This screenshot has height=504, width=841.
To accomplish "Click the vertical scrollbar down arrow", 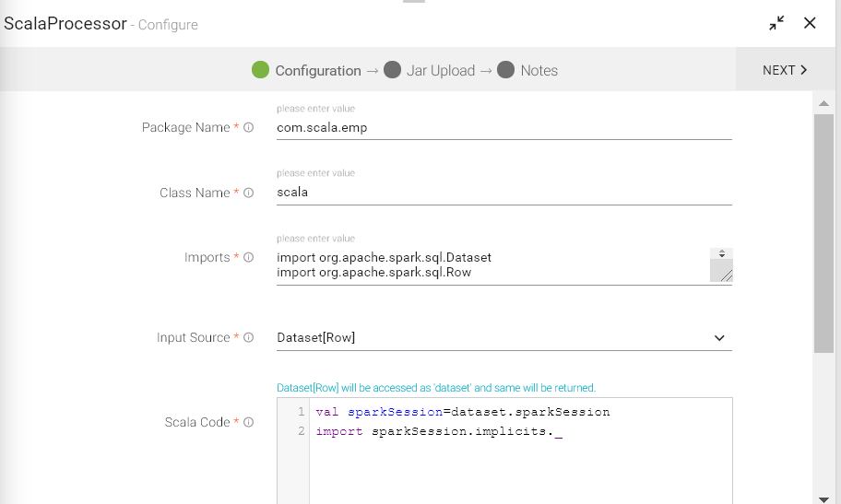I will pos(823,498).
